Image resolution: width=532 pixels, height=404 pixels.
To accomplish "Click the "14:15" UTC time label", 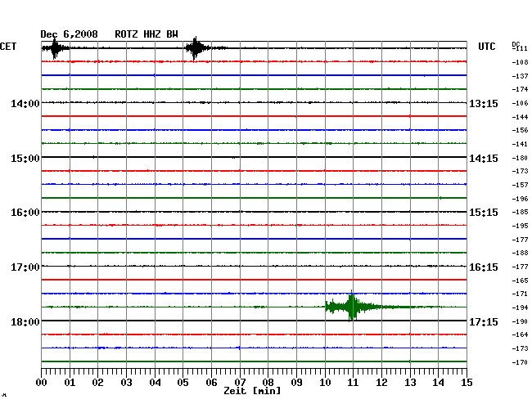I will coord(484,159).
